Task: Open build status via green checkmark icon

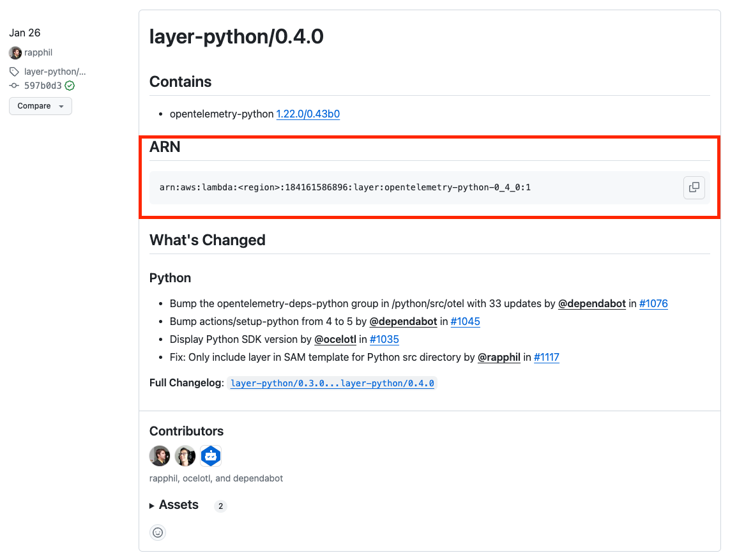Action: 70,85
